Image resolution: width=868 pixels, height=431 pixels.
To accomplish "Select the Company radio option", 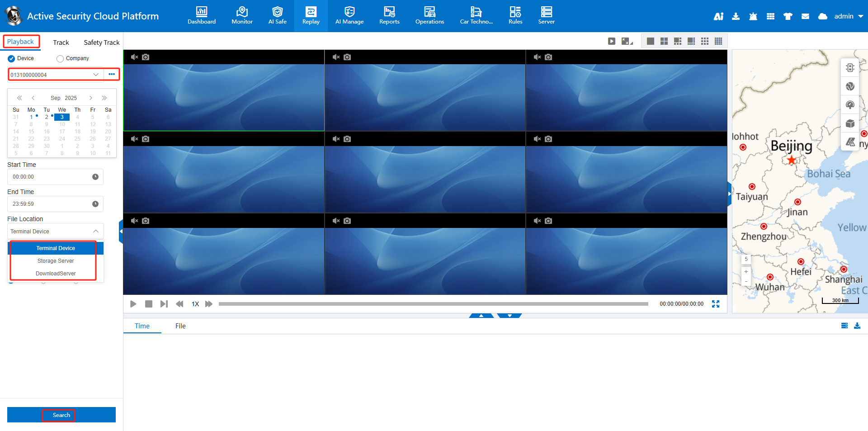I will point(60,59).
